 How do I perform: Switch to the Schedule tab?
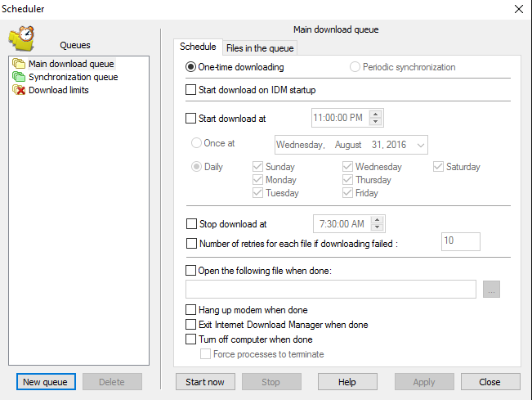[198, 47]
